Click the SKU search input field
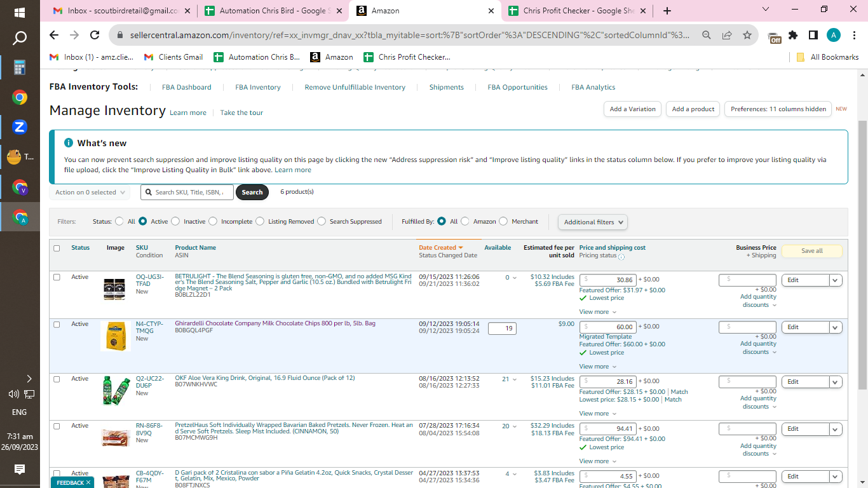The width and height of the screenshot is (868, 488). point(187,193)
